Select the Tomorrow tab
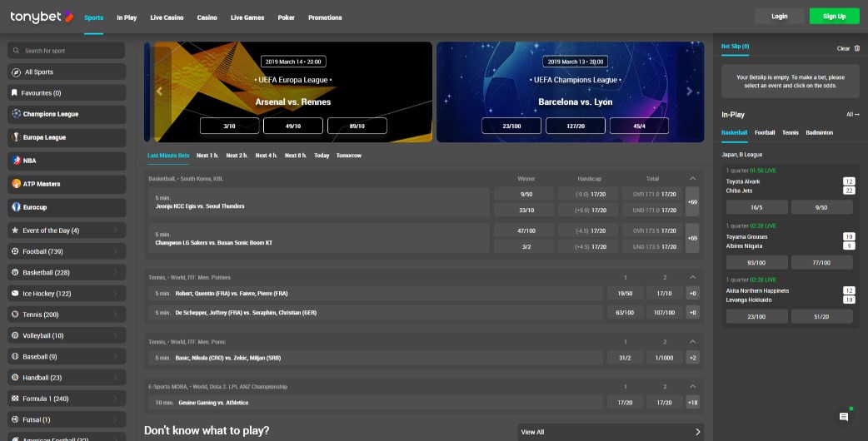Viewport: 868px width, 441px height. (349, 156)
